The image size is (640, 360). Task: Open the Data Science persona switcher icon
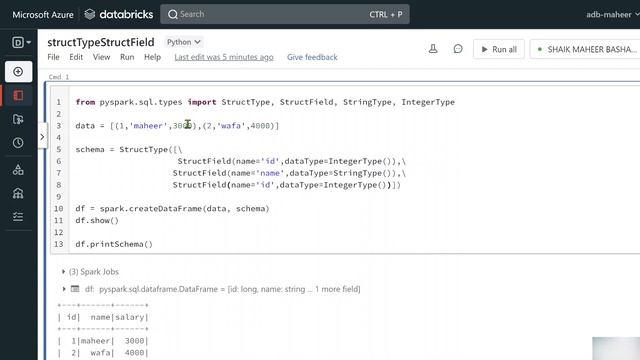click(21, 42)
